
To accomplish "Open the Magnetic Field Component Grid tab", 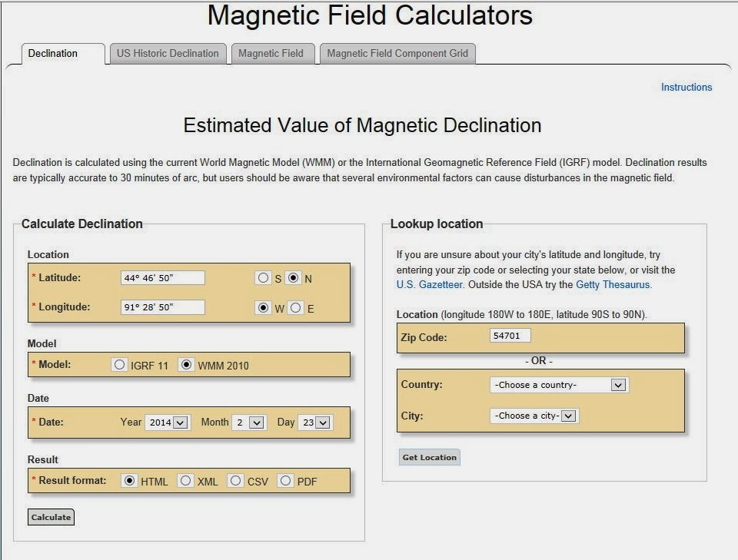I will pyautogui.click(x=397, y=54).
